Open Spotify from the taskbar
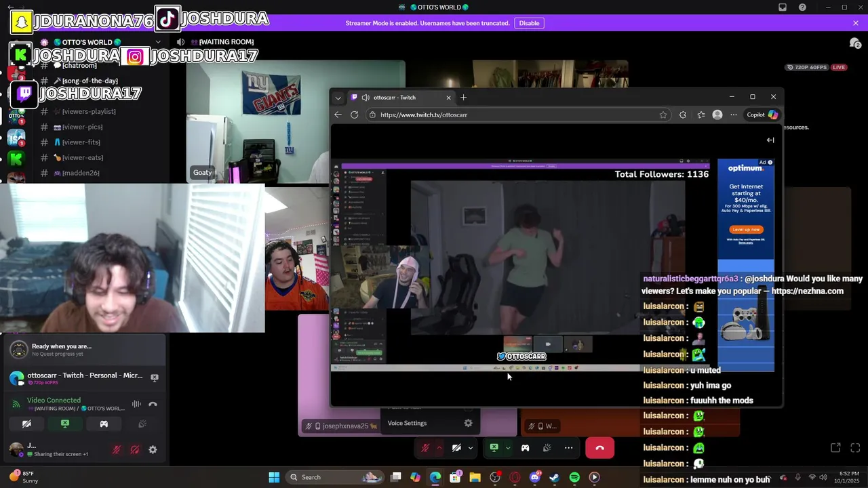Screen dimensions: 868x488 pos(574,477)
